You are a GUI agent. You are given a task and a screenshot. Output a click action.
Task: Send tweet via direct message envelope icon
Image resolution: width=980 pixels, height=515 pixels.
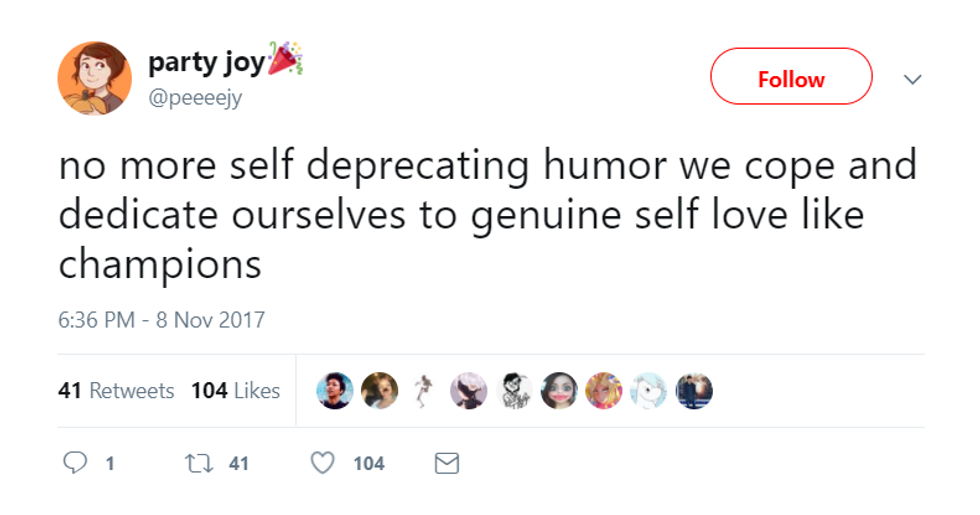(446, 463)
